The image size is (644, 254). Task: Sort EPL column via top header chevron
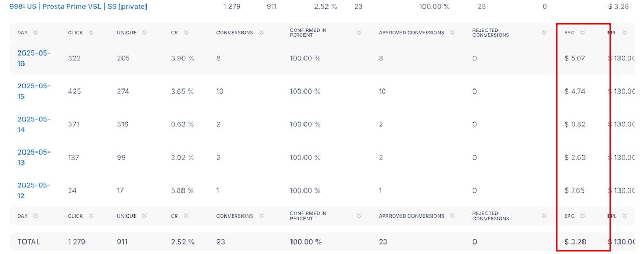pos(625,33)
